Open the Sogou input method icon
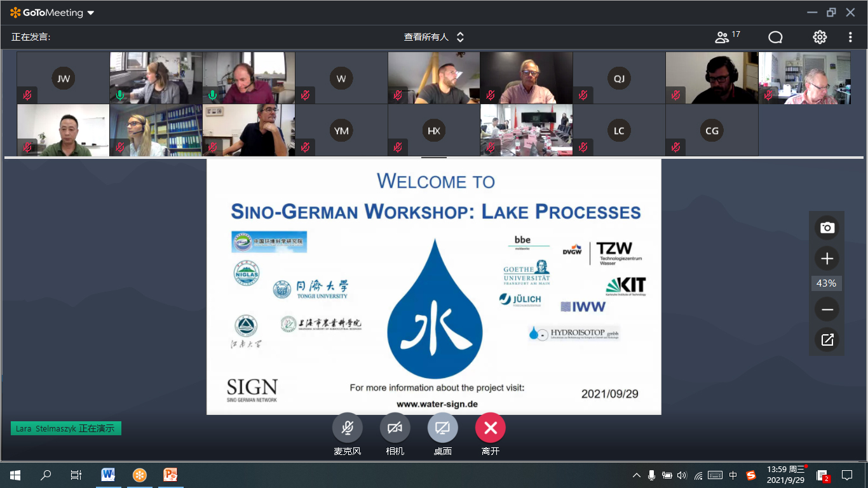The height and width of the screenshot is (488, 868). (x=750, y=475)
